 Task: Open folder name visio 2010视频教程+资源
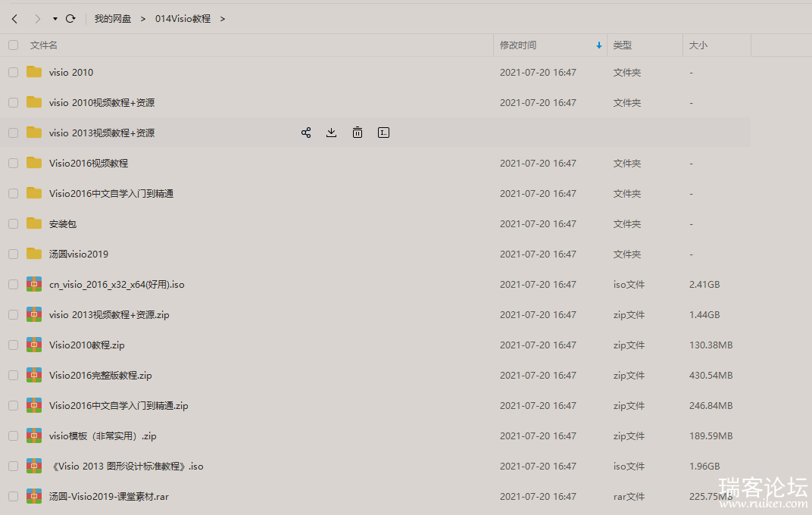pyautogui.click(x=102, y=103)
